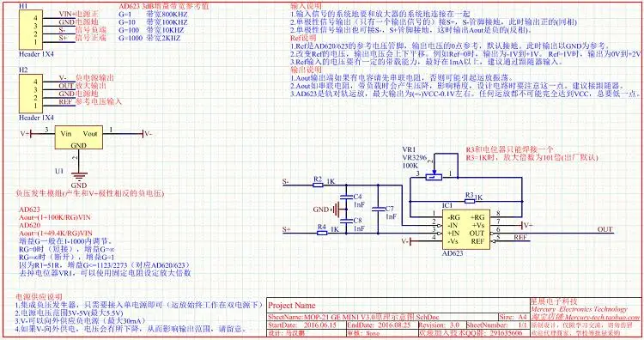The image size is (644, 340).
Task: Click the 'VIN+电源正' pin label on H1
Action: tap(79, 15)
